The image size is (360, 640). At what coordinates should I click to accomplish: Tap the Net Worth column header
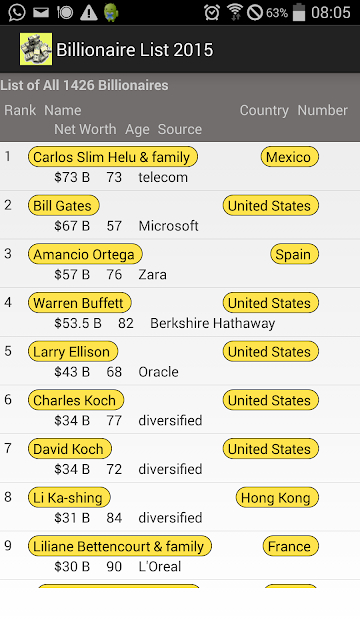[85, 129]
